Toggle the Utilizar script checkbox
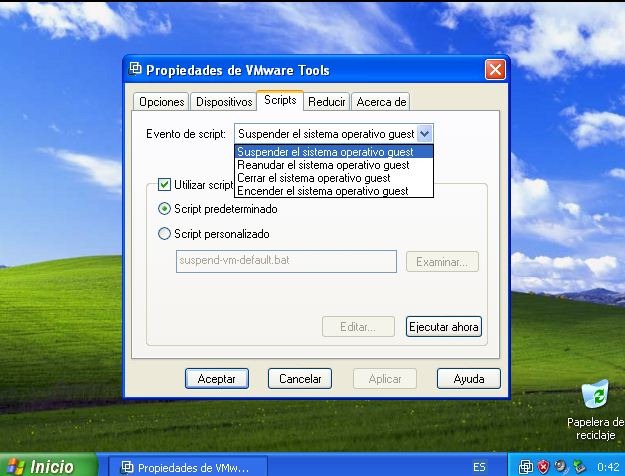The height and width of the screenshot is (476, 625). [x=164, y=185]
